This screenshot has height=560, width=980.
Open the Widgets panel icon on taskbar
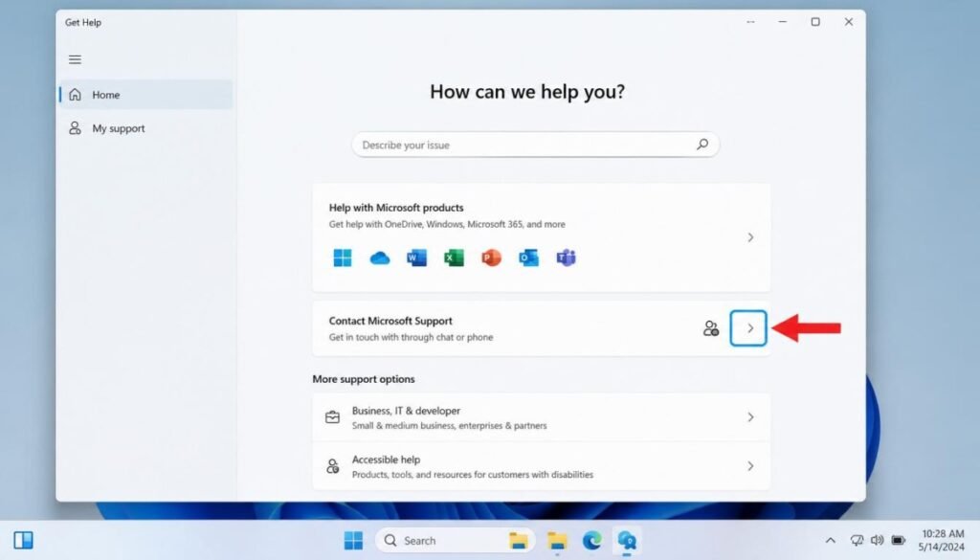click(x=23, y=540)
